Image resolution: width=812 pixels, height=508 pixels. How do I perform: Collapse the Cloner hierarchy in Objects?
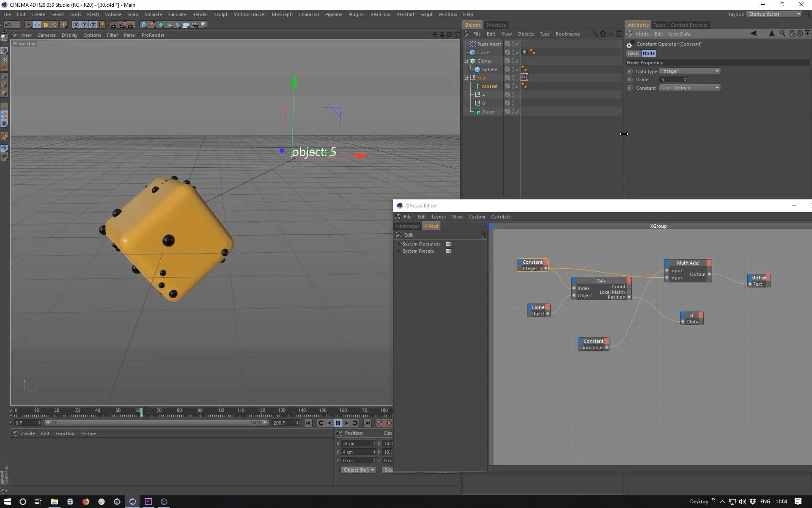pyautogui.click(x=466, y=61)
